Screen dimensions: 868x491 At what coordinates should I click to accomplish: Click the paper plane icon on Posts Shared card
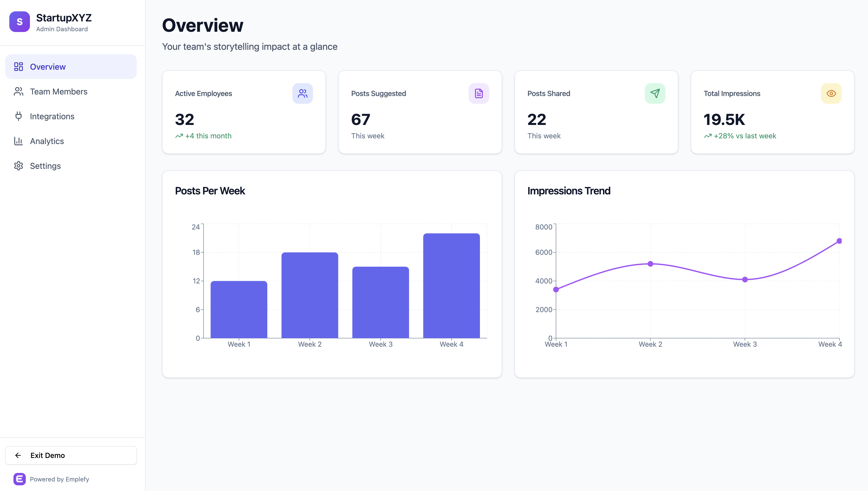click(x=655, y=93)
